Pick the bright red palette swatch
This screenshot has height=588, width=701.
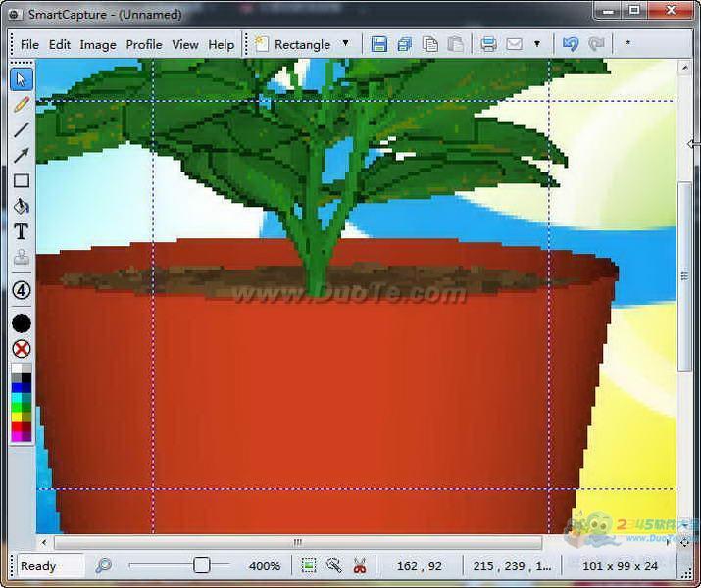pos(17,426)
